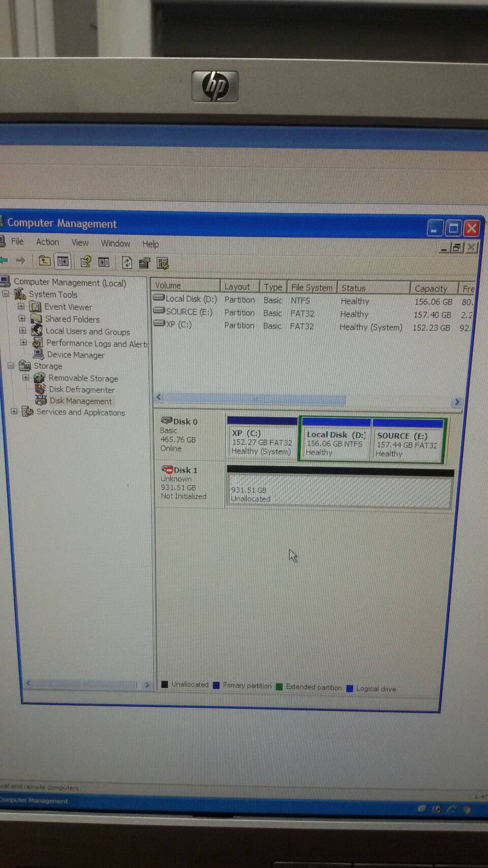Select the uninitialized Disk 1 icon
The height and width of the screenshot is (868, 488).
click(x=167, y=470)
